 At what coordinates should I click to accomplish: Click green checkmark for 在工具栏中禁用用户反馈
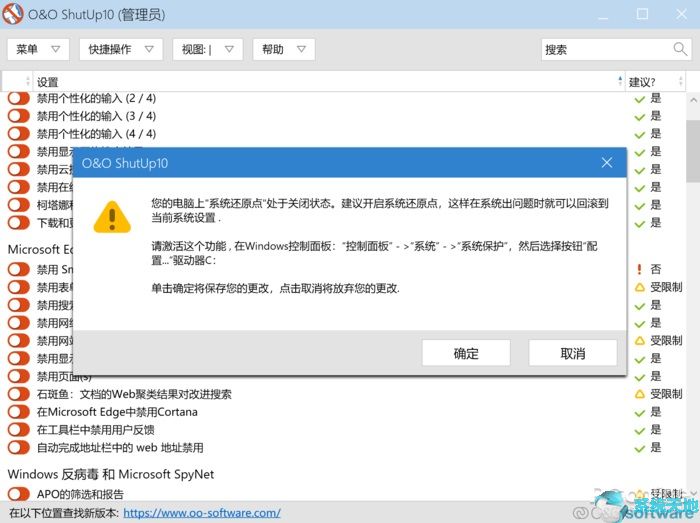640,431
